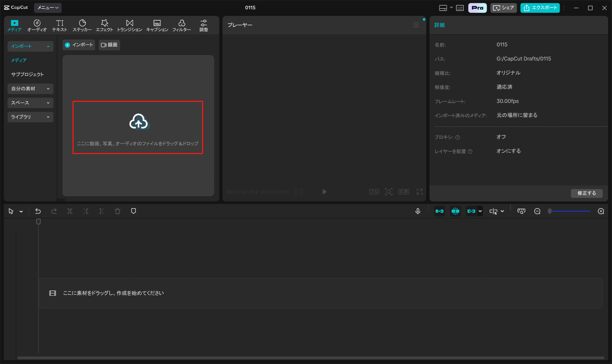Toggle auto snapping on timeline
The width and height of the screenshot is (612, 364).
(x=455, y=211)
